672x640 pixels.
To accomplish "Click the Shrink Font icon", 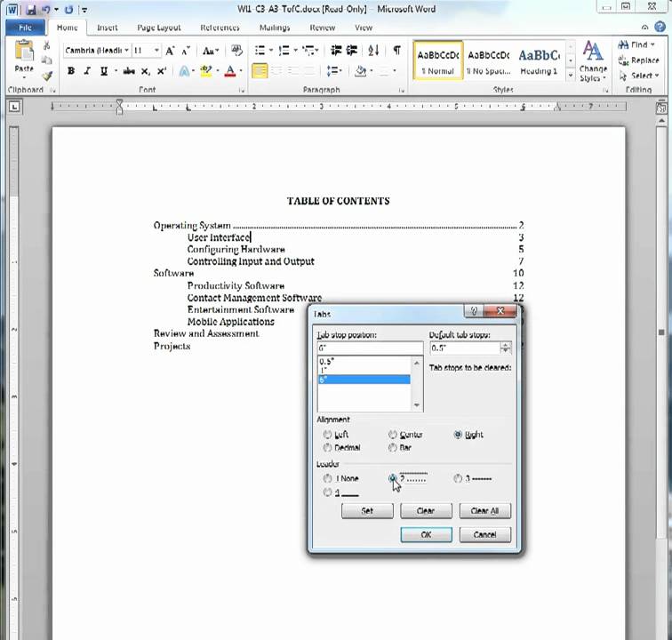I will pyautogui.click(x=185, y=51).
